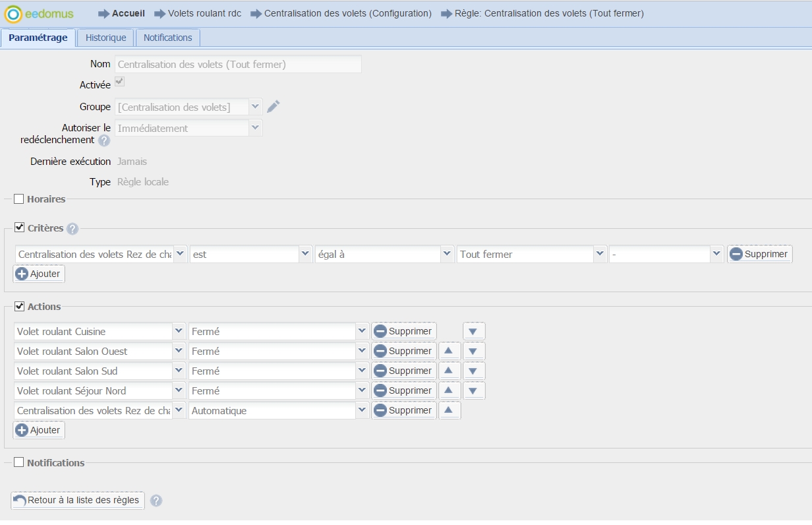Click the pencil icon to edit group
This screenshot has height=525, width=812.
point(274,107)
